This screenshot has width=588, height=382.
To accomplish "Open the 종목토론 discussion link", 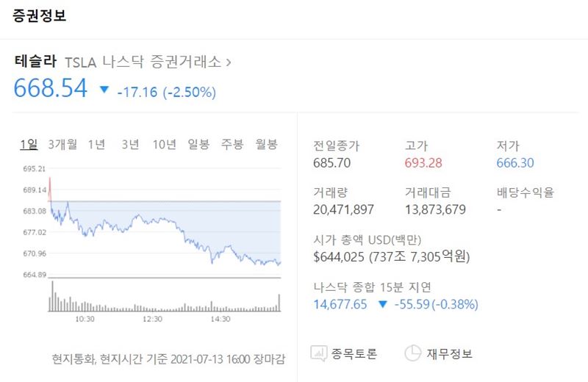I will (356, 354).
